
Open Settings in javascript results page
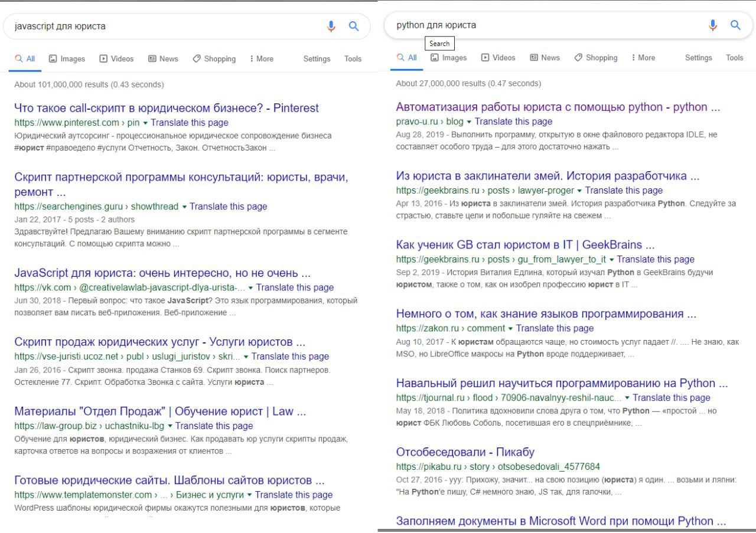[x=317, y=58]
